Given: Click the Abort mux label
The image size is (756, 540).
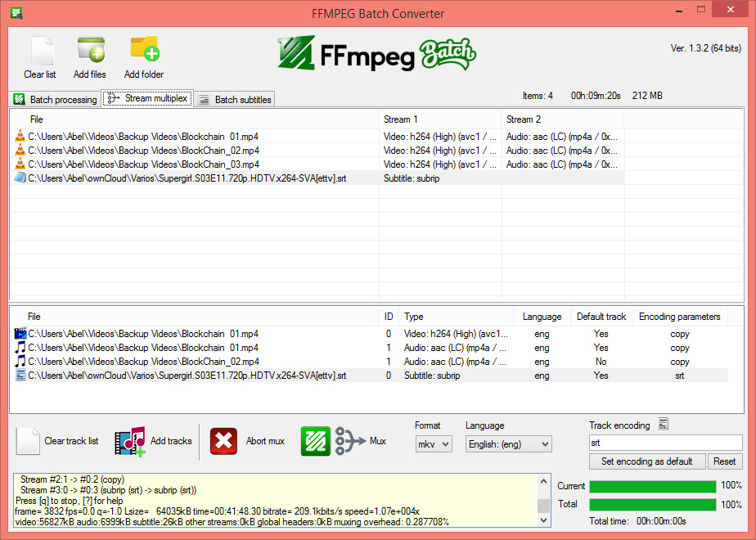Looking at the screenshot, I should click(x=265, y=441).
